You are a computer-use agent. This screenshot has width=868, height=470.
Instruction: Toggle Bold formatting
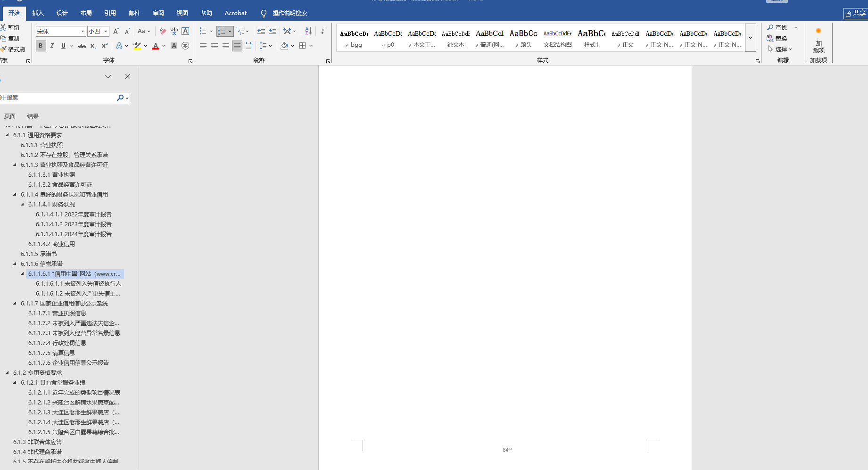point(41,46)
